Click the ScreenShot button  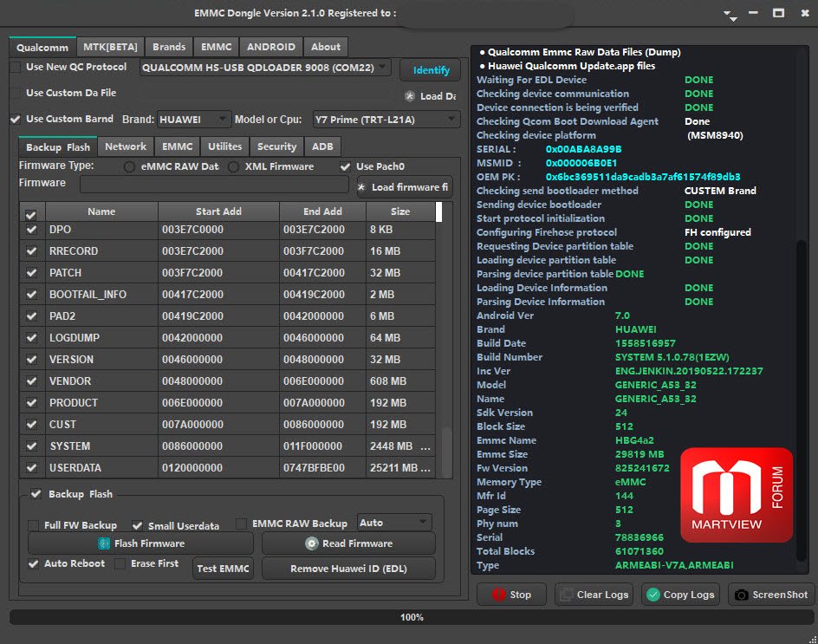tap(771, 595)
